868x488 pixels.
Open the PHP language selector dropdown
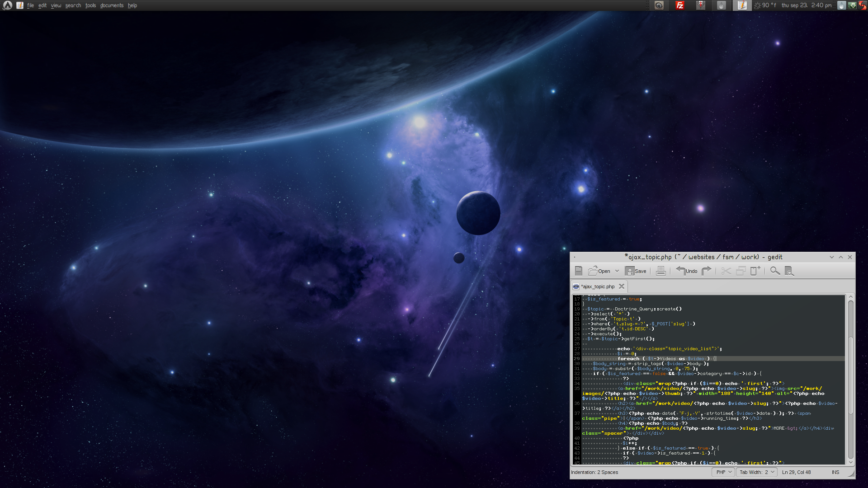pyautogui.click(x=723, y=472)
